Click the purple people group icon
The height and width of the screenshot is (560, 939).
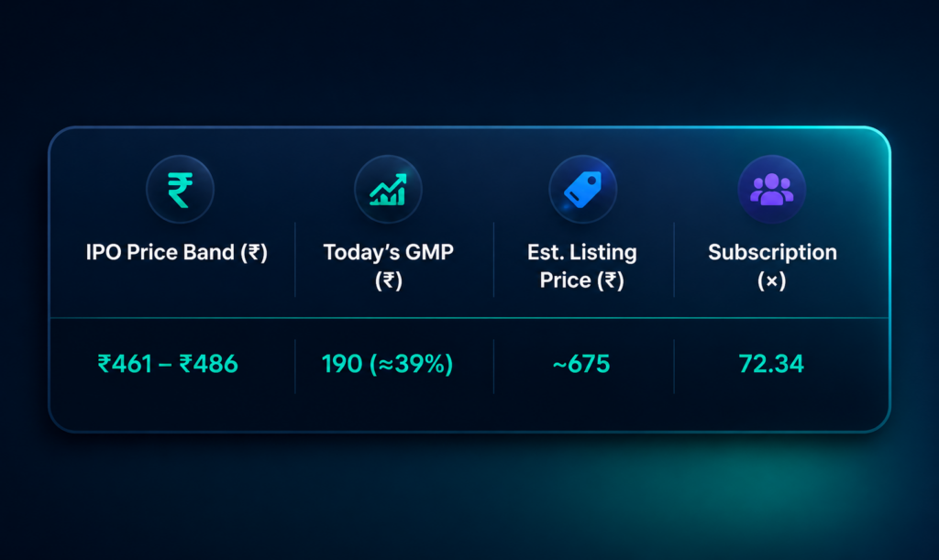771,190
